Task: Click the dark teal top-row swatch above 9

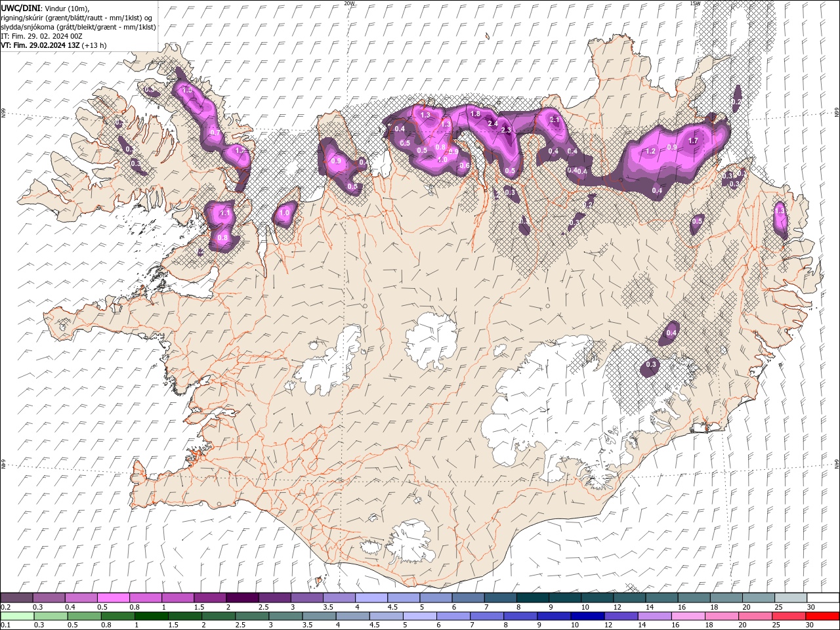Action: pyautogui.click(x=532, y=598)
